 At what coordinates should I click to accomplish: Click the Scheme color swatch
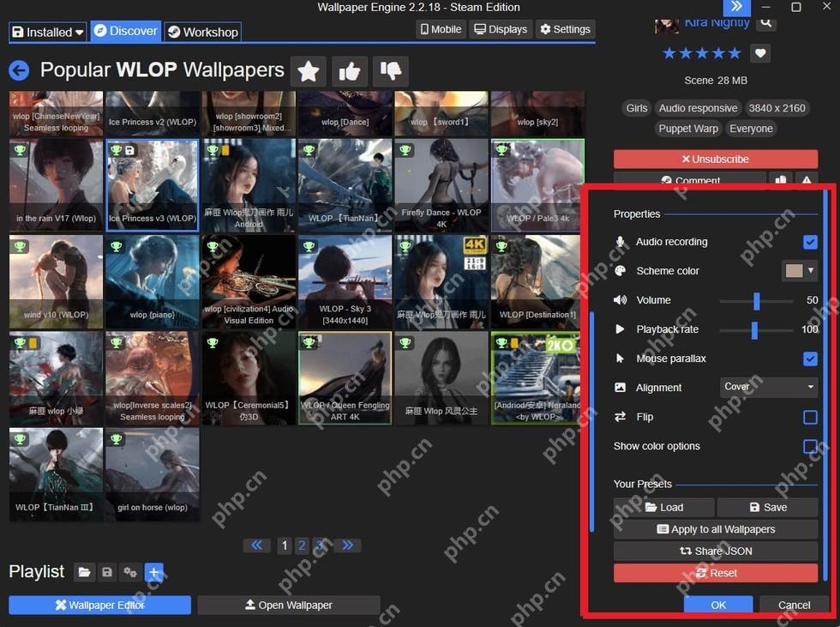(794, 271)
